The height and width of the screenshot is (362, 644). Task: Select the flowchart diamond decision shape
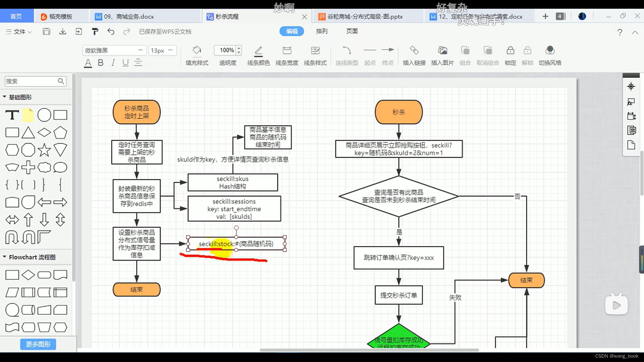click(x=28, y=275)
